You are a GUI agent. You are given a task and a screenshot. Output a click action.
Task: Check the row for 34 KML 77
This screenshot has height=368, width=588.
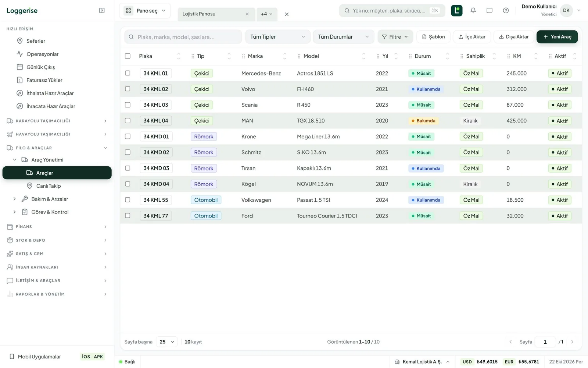(128, 216)
